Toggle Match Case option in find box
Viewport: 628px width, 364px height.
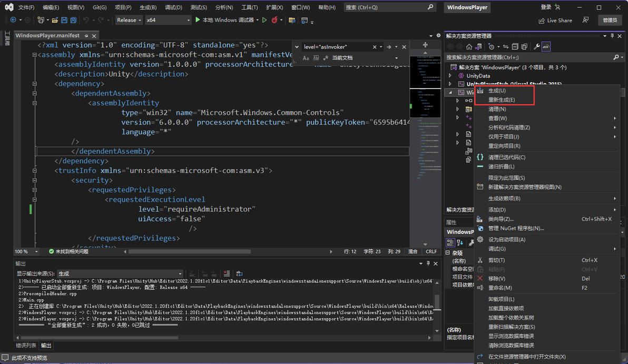pos(306,58)
